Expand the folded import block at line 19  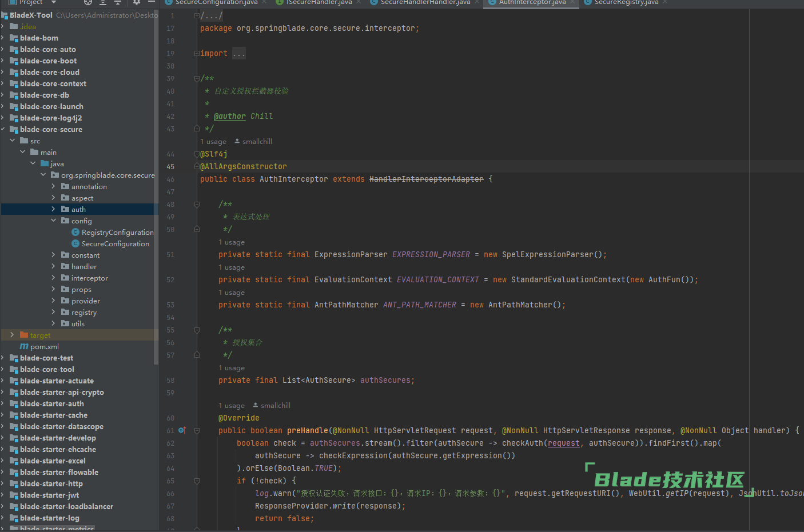click(x=197, y=53)
